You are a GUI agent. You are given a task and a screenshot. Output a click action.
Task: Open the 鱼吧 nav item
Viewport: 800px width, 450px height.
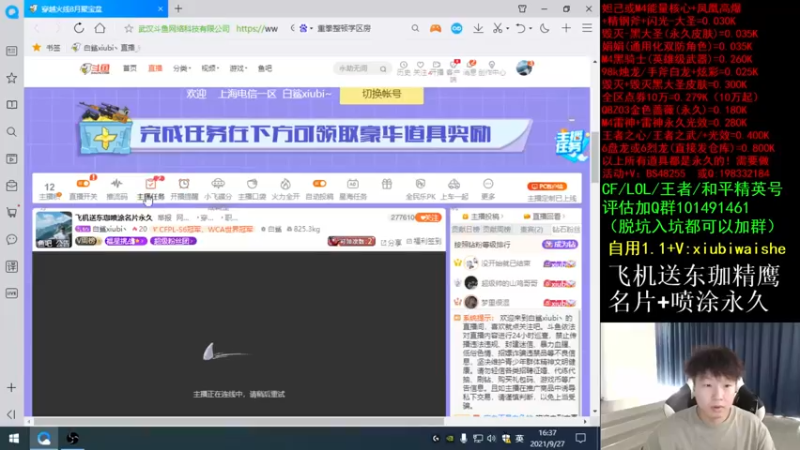(265, 68)
